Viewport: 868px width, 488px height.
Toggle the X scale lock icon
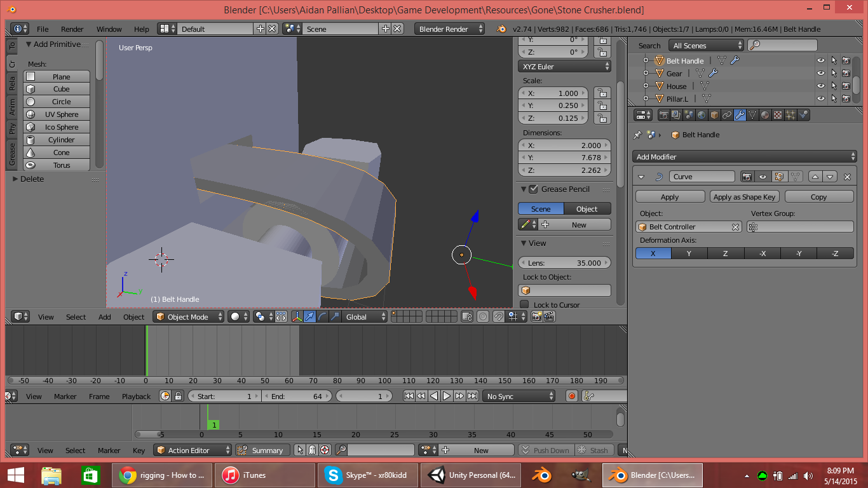coord(601,93)
